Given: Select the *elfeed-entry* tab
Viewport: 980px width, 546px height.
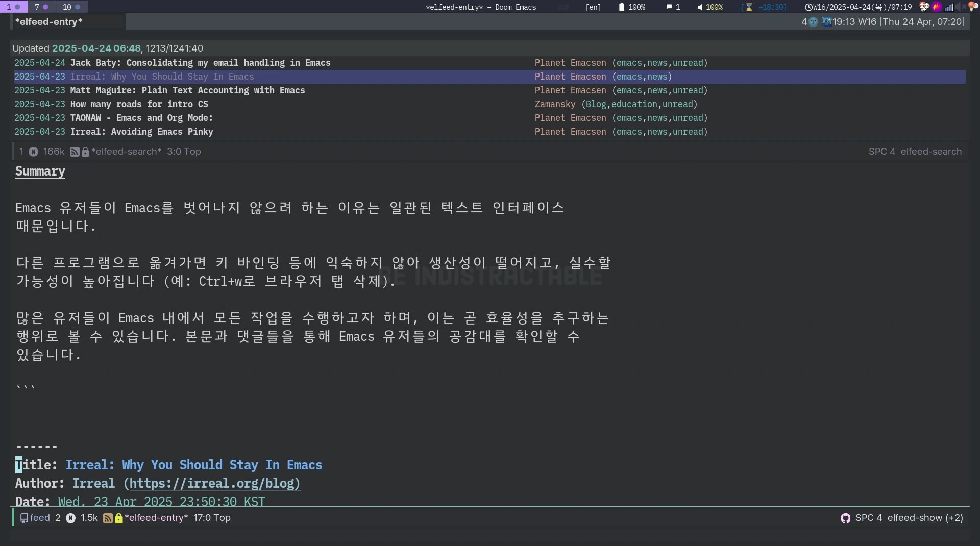Looking at the screenshot, I should click(49, 22).
